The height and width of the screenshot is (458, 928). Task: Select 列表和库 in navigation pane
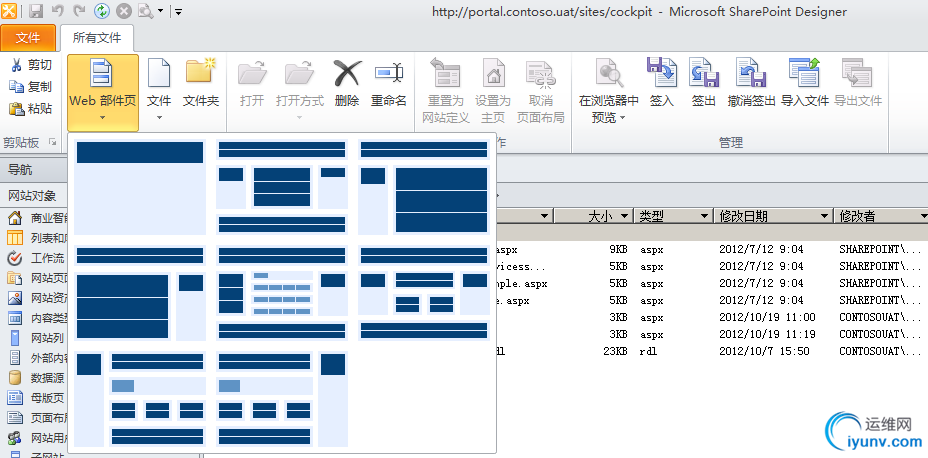38,238
